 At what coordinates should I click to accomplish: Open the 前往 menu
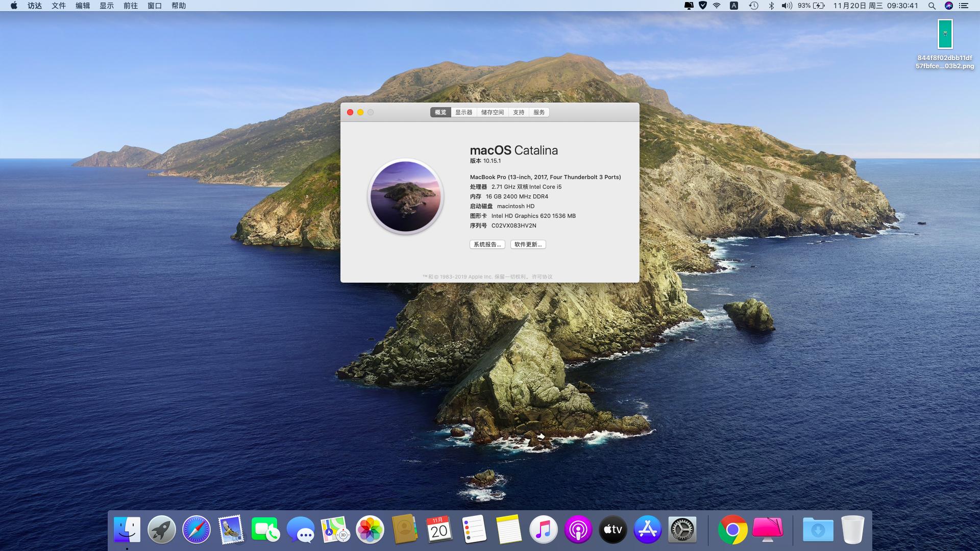pyautogui.click(x=130, y=7)
